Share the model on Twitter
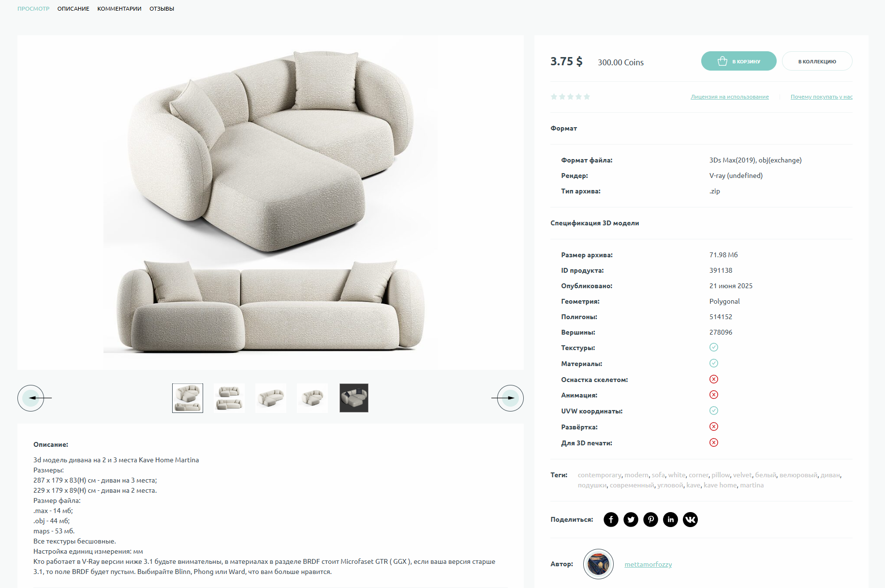885x588 pixels. coord(631,519)
